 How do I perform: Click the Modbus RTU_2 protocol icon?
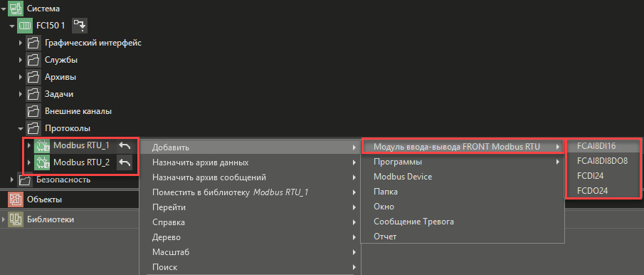41,162
